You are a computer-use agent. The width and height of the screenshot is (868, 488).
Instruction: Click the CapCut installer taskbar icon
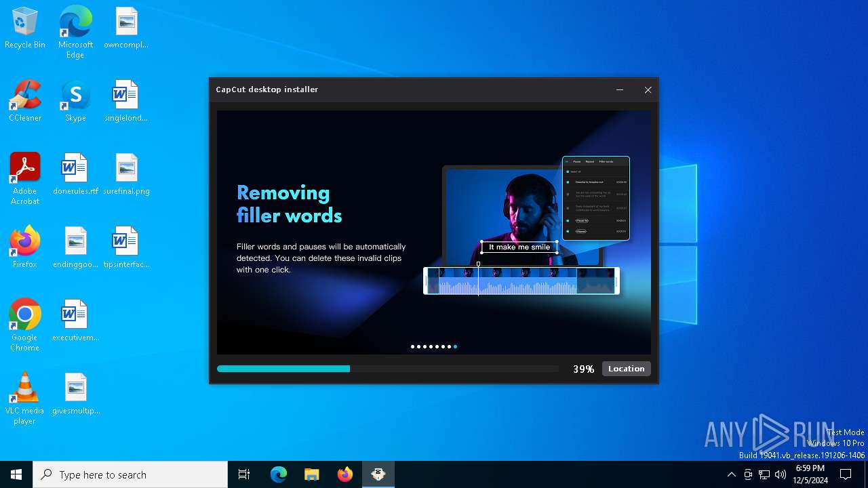378,474
